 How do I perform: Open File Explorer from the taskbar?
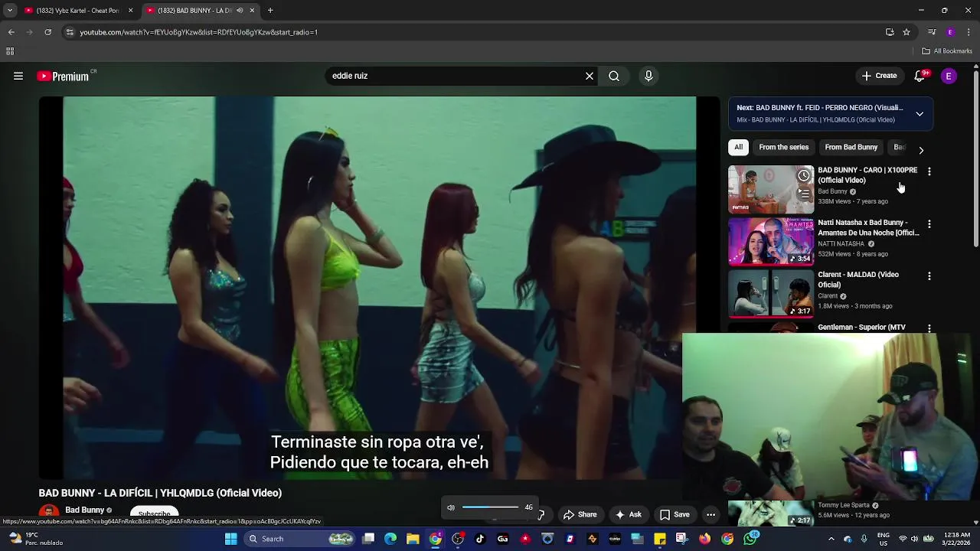tap(413, 539)
